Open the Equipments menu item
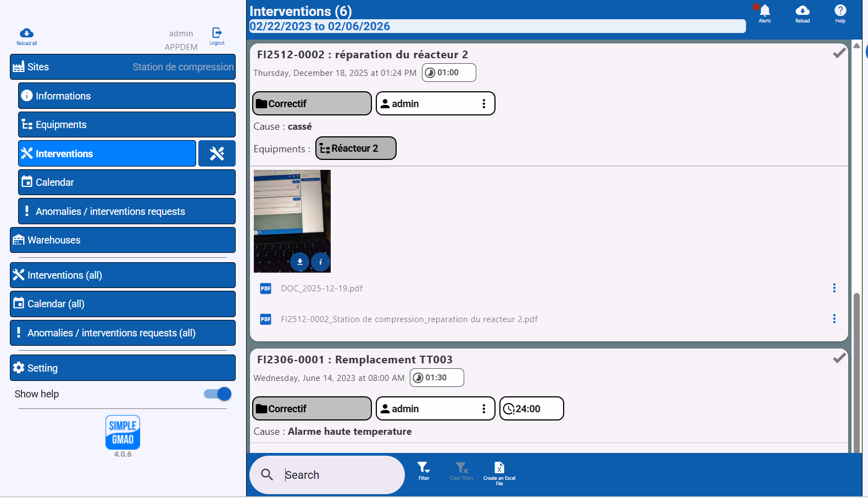Screen dimensions: 868x498 pos(127,125)
